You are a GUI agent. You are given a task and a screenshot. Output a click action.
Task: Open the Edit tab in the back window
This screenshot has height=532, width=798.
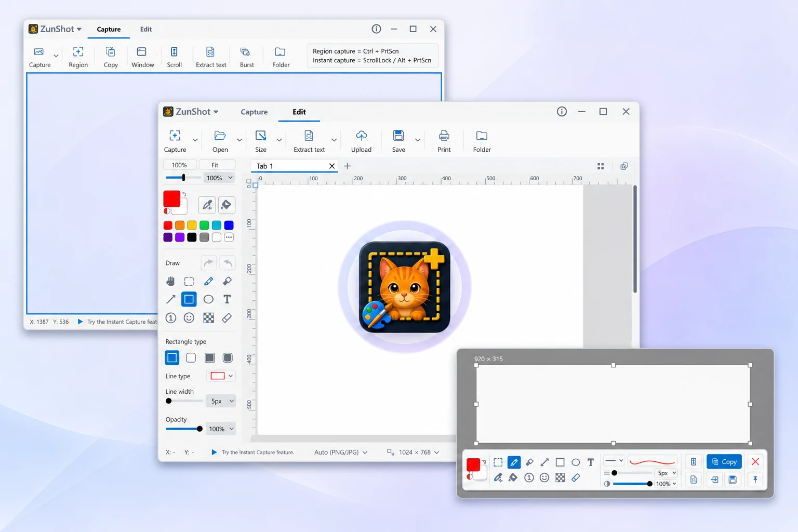click(x=146, y=29)
